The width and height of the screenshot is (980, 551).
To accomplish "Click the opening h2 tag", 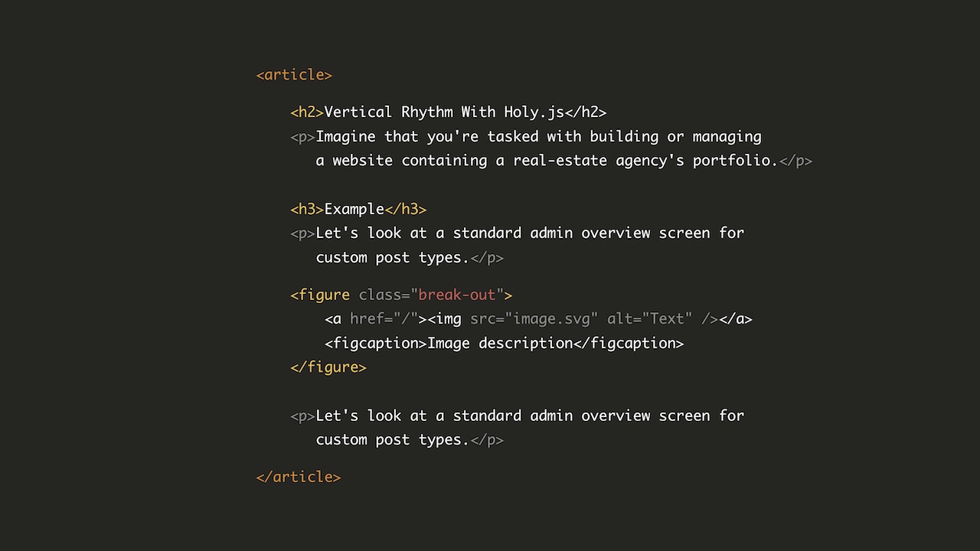I will 307,112.
